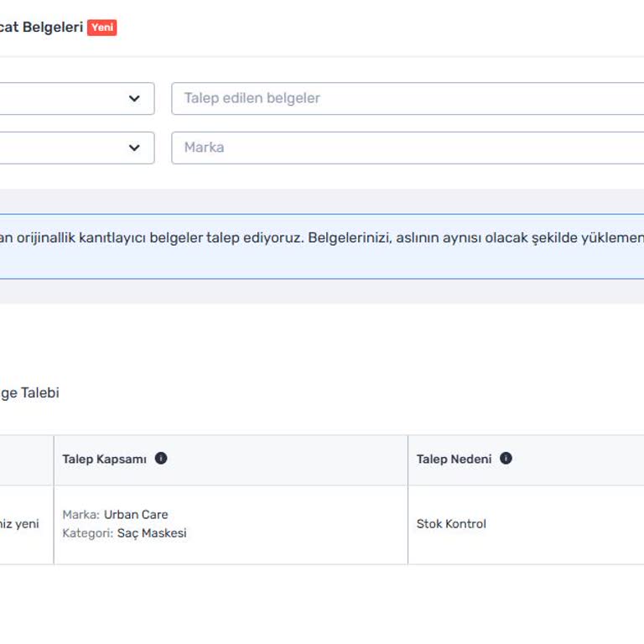The height and width of the screenshot is (644, 644).
Task: Select the Saç Maskesi category value
Action: click(152, 533)
